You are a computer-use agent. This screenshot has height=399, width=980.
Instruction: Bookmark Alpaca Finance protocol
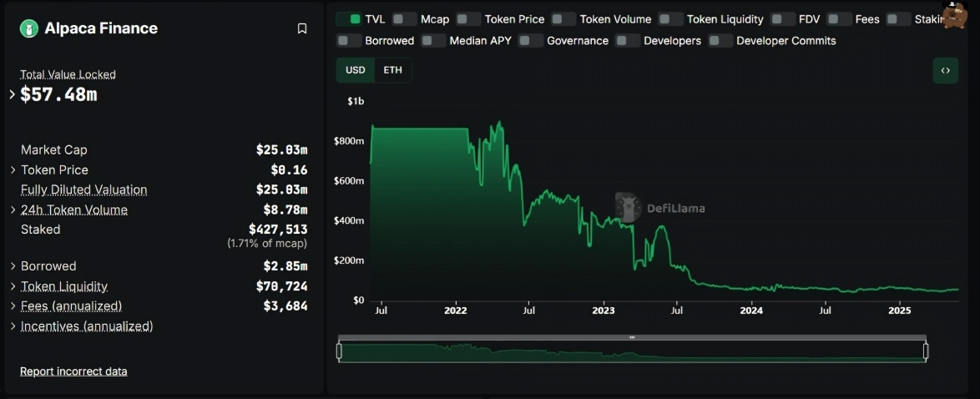tap(302, 28)
